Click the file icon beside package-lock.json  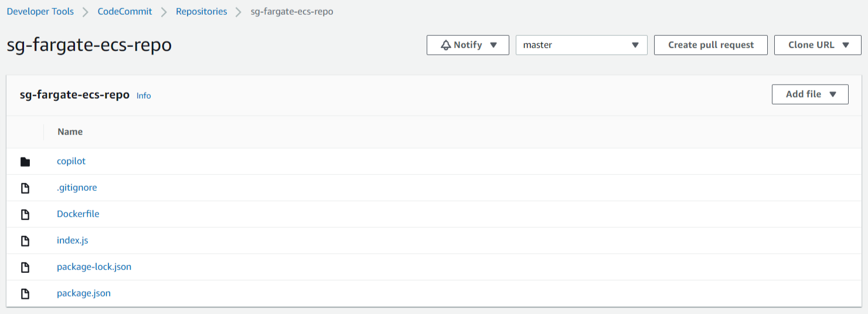point(25,268)
